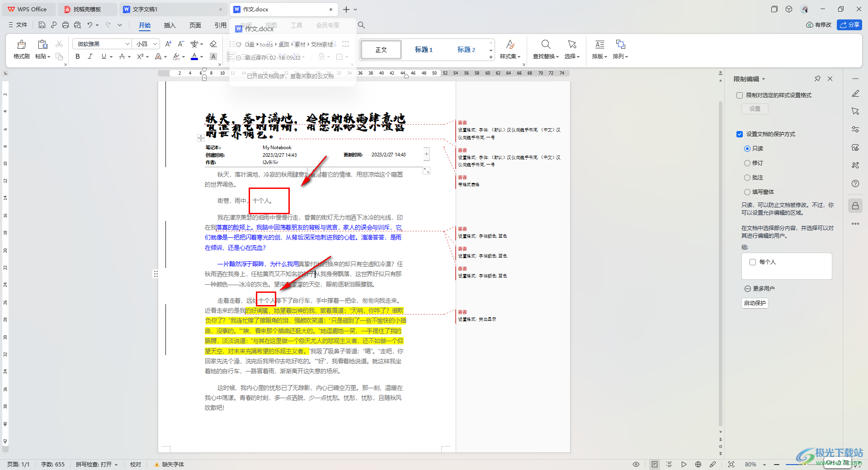Click the help question-mark sidebar icon
The width and height of the screenshot is (868, 470).
(x=855, y=183)
